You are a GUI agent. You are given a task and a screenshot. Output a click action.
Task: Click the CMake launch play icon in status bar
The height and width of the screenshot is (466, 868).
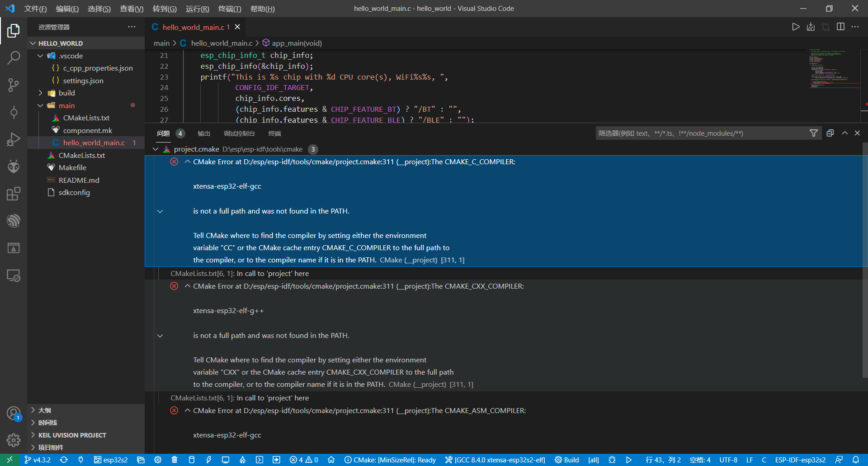coord(629,460)
